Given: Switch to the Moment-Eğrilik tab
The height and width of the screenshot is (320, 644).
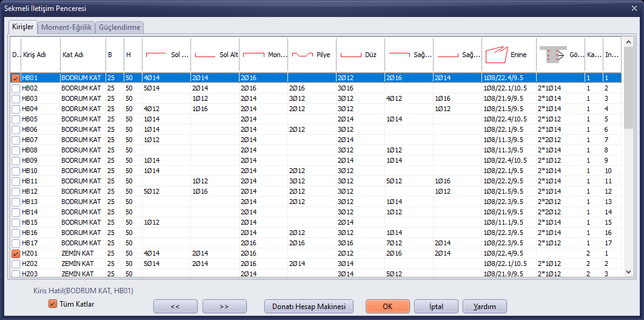Looking at the screenshot, I should click(67, 27).
